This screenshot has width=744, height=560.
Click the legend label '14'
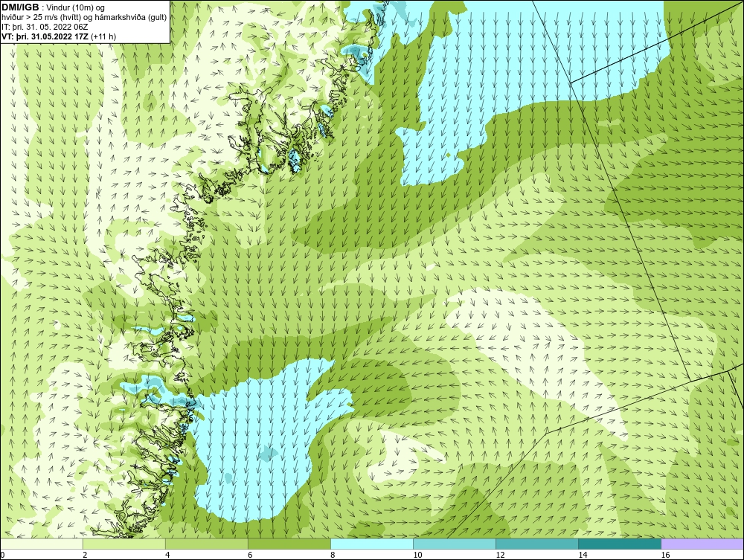pyautogui.click(x=583, y=555)
